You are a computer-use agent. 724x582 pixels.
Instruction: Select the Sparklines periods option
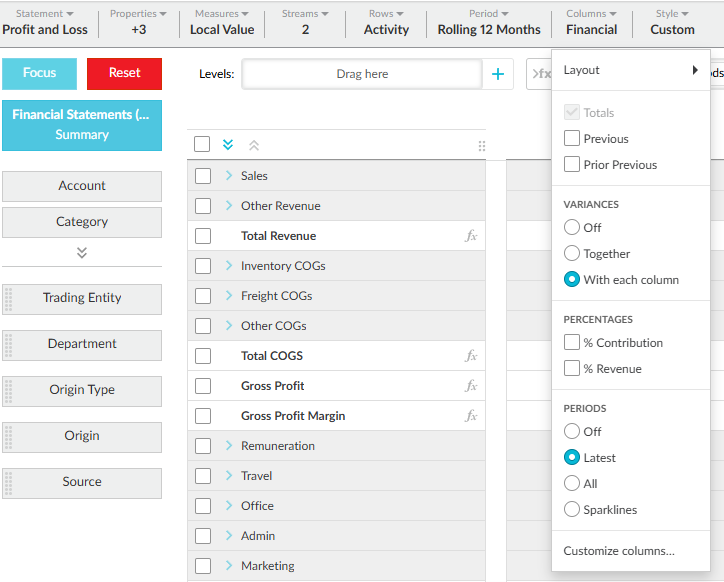(572, 510)
